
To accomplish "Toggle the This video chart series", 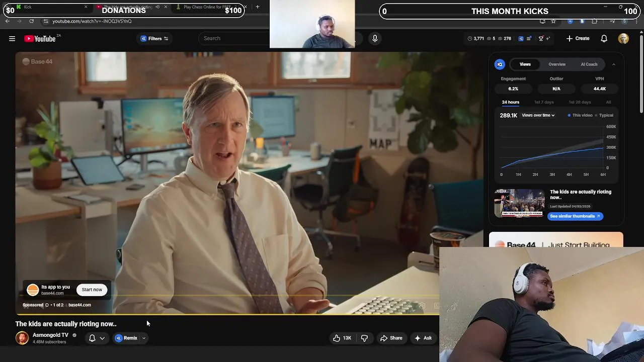I will [x=580, y=115].
